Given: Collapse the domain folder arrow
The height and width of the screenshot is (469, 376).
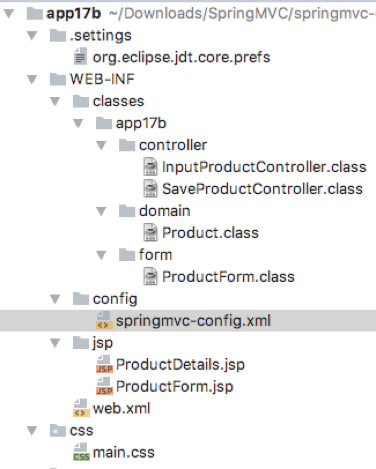Looking at the screenshot, I should coord(101,211).
